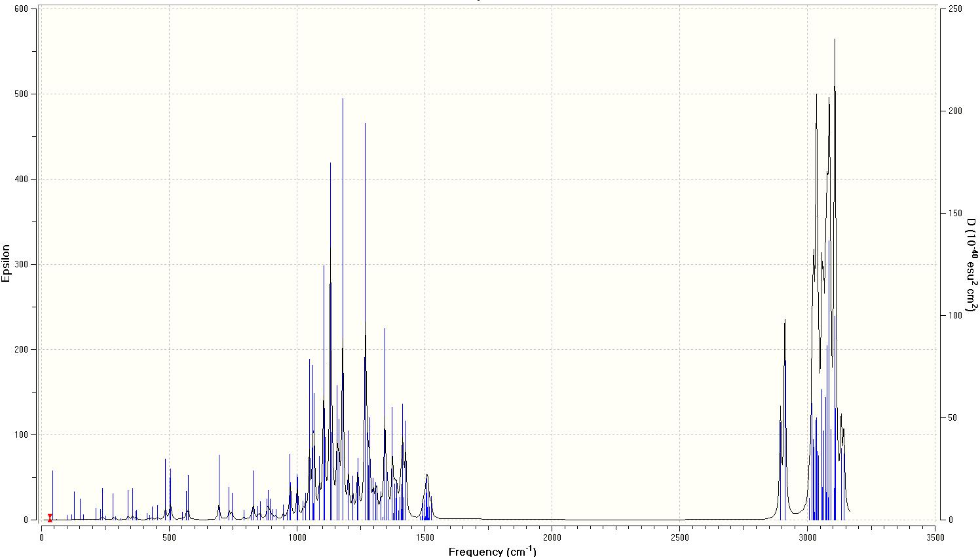
Task: Click the small black band near 1500 cm-1
Action: point(426,497)
